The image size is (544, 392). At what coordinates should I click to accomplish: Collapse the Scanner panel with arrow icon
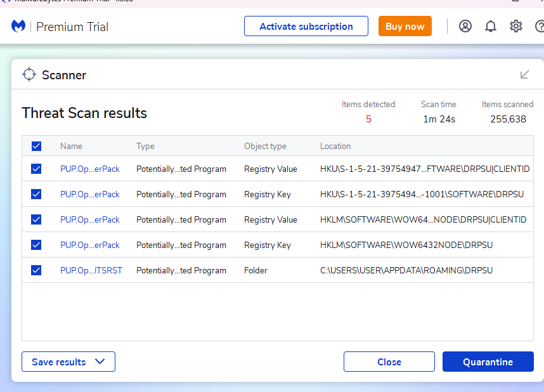524,74
